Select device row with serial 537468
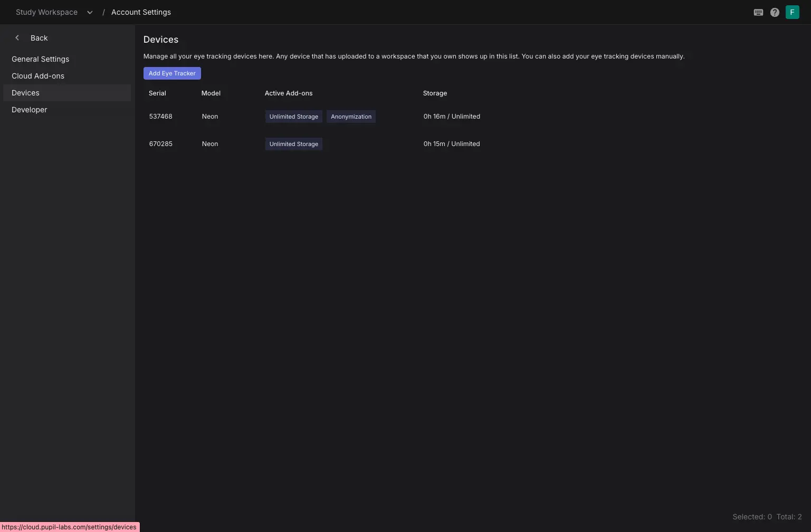This screenshot has width=811, height=532. click(473, 117)
